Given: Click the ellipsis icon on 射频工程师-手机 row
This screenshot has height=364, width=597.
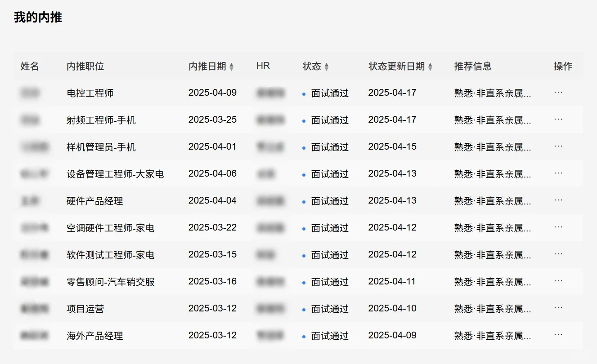Looking at the screenshot, I should click(x=558, y=120).
